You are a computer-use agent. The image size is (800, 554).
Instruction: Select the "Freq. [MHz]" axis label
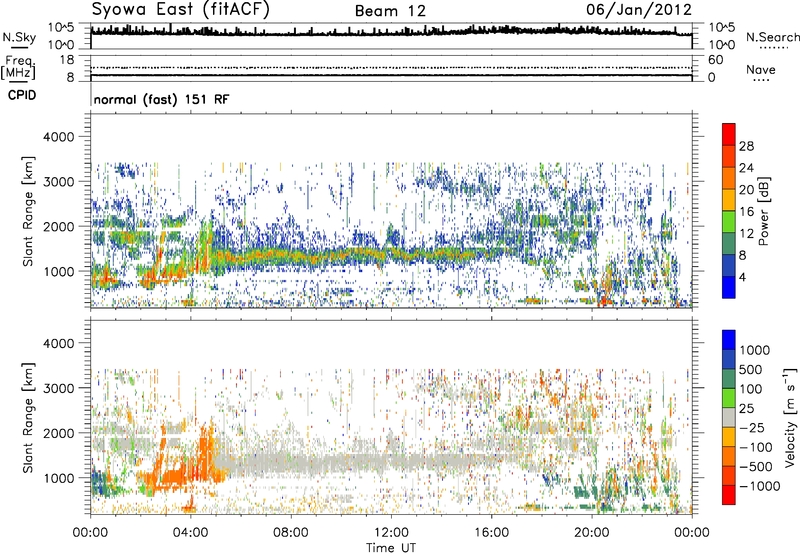[18, 67]
